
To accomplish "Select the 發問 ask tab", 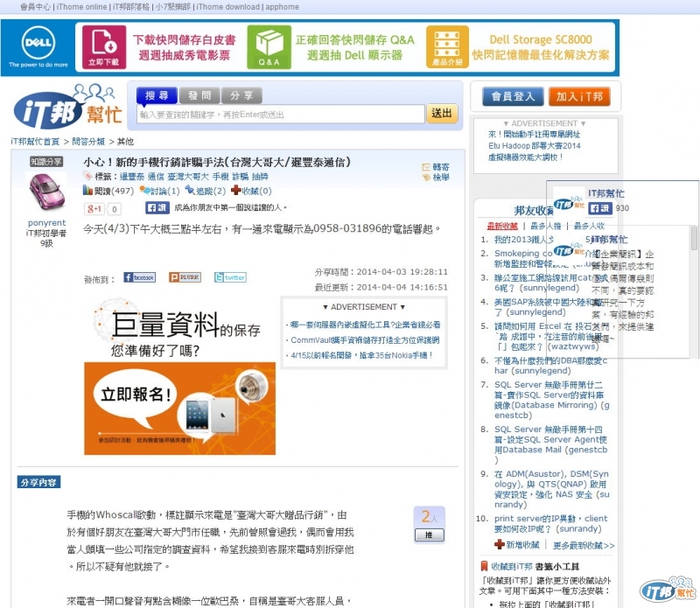I will click(199, 95).
